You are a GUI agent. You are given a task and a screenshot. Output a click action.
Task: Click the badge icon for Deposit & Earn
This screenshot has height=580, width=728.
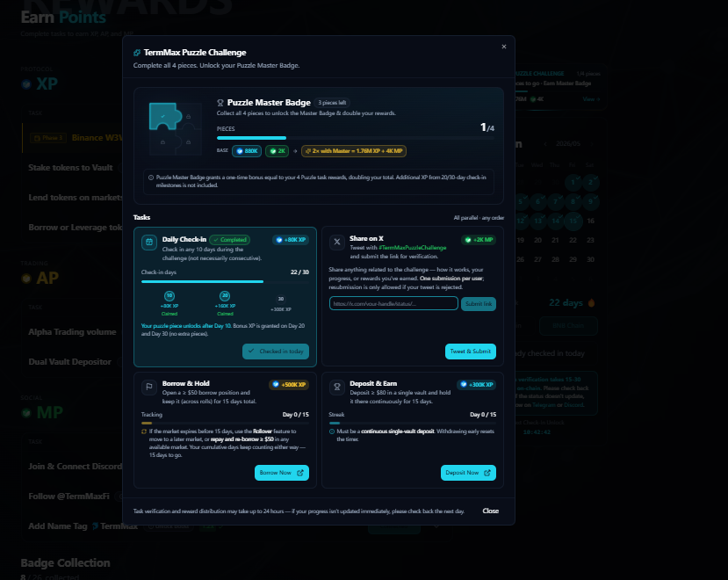pos(337,387)
